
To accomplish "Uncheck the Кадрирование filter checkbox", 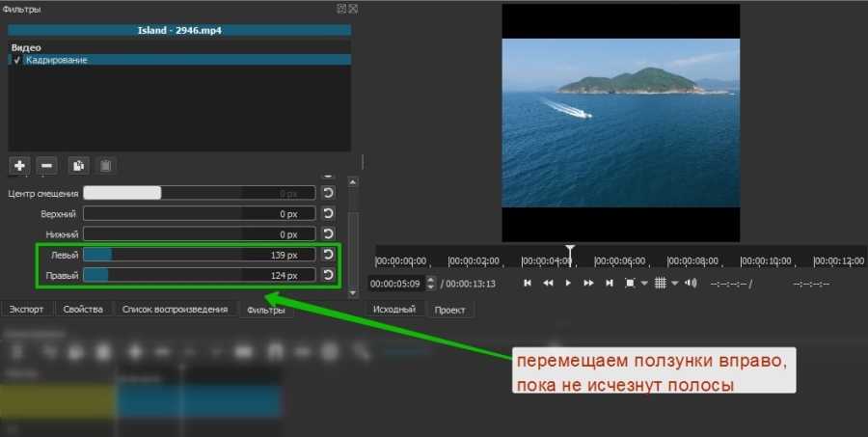I will 17,60.
